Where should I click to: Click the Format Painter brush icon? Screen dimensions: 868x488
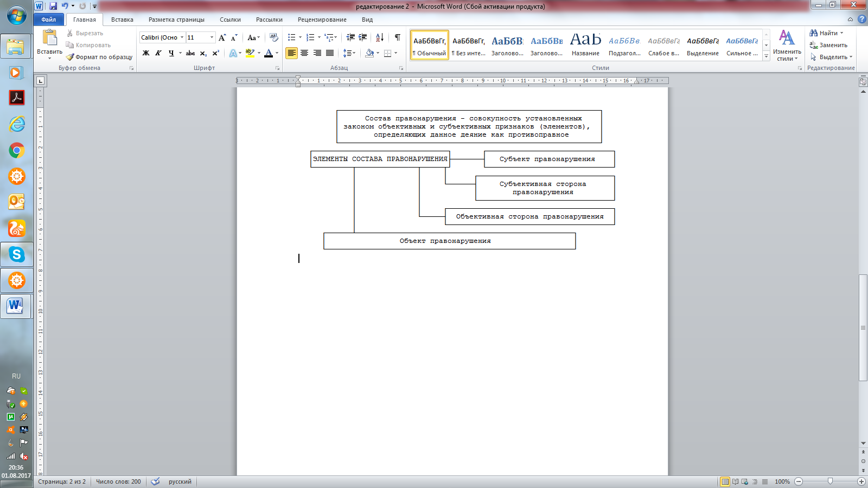tap(70, 57)
